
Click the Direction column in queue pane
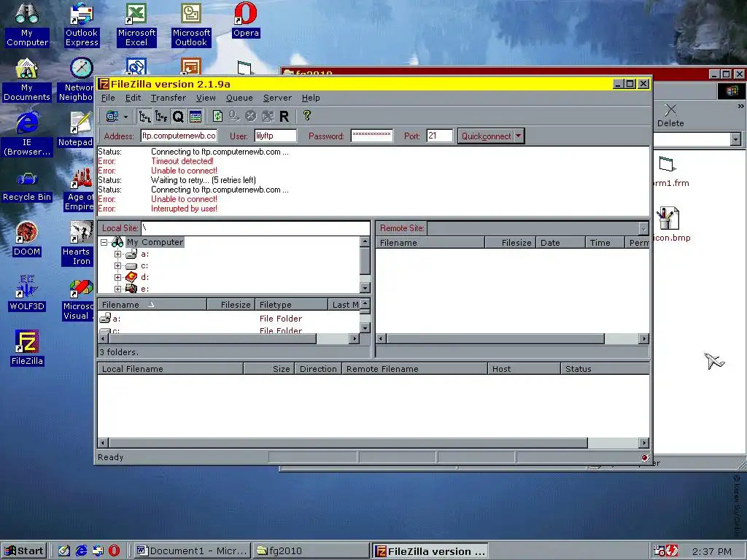tap(318, 368)
